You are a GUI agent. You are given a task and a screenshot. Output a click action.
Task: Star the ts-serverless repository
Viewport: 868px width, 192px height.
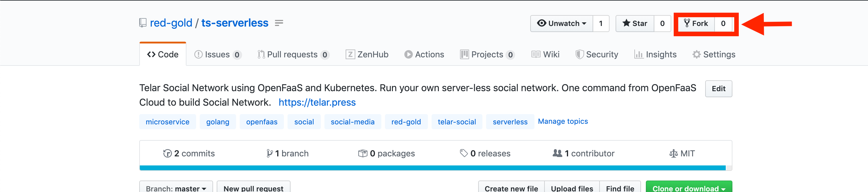tap(635, 24)
